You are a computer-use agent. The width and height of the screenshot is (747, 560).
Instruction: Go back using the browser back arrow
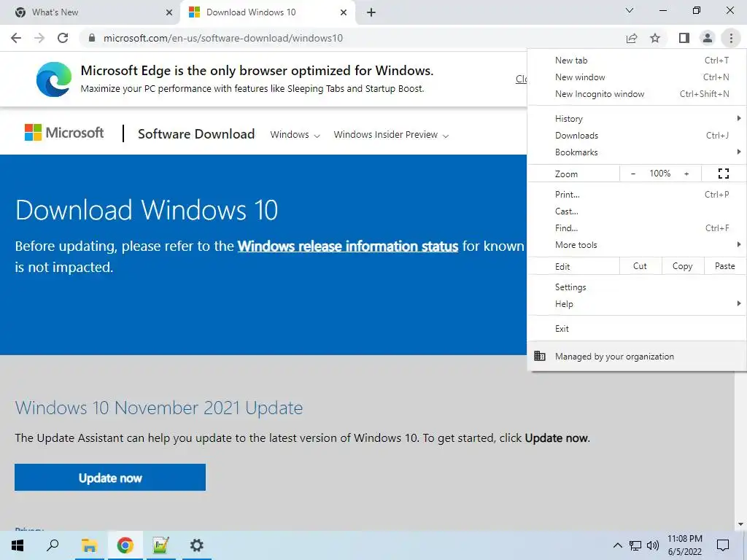16,38
